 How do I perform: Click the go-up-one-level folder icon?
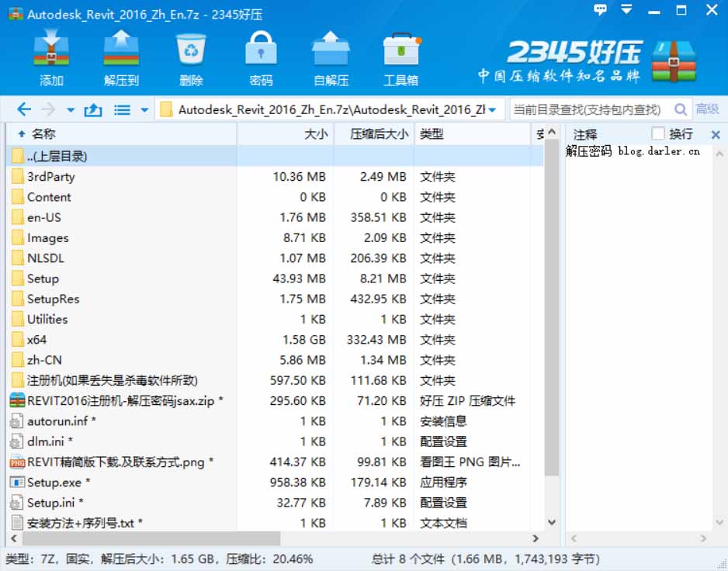[x=93, y=109]
